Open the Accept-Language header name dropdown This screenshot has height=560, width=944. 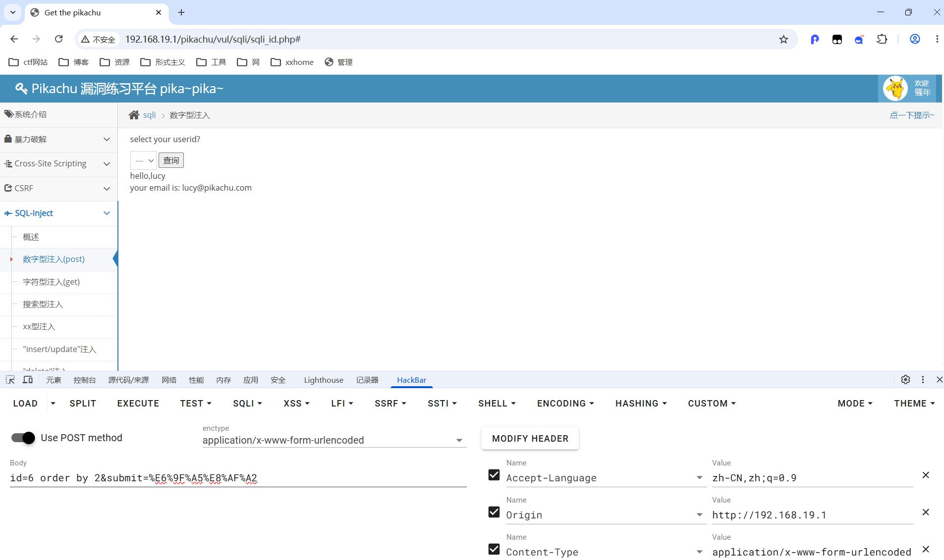point(700,478)
